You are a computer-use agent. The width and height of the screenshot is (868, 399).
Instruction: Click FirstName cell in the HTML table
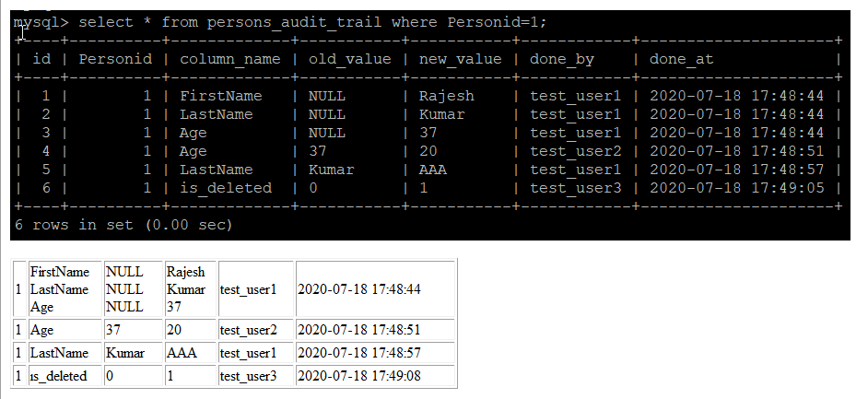(x=60, y=272)
